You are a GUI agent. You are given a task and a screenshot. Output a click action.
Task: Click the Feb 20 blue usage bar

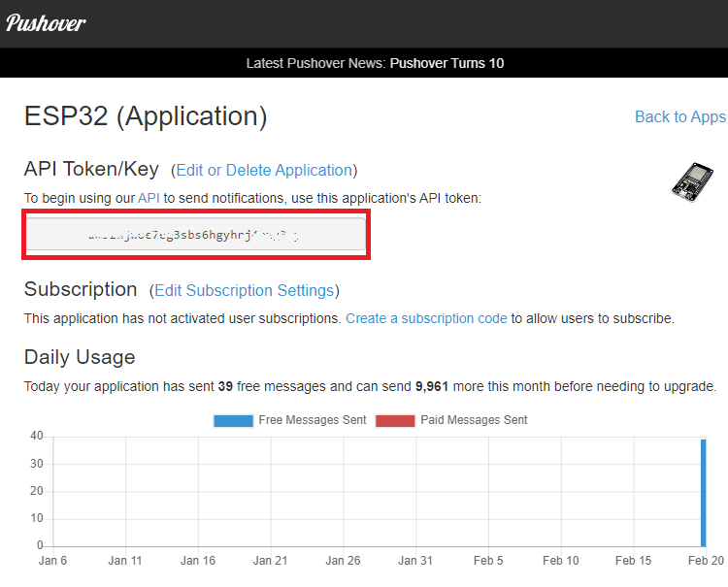704,492
